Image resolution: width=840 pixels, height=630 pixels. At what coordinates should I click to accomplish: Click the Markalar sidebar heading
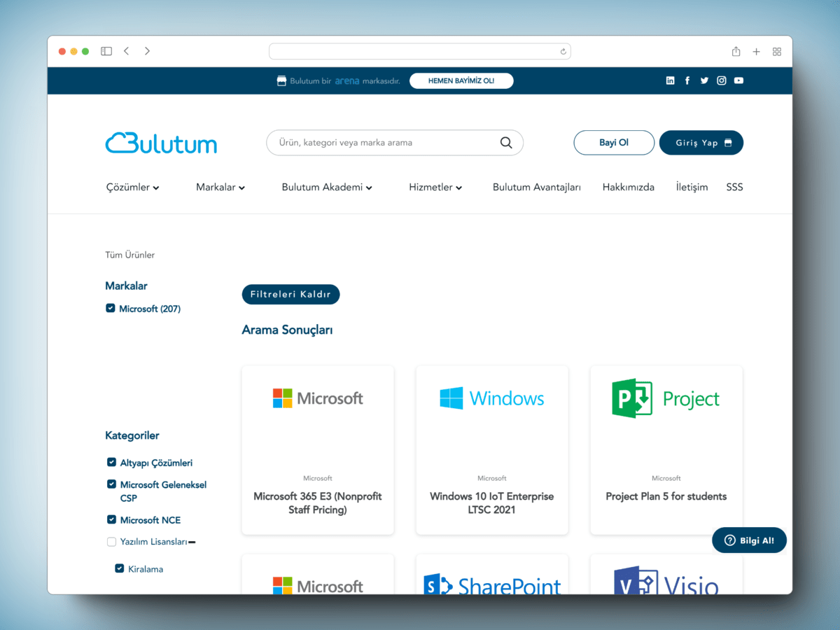[126, 286]
